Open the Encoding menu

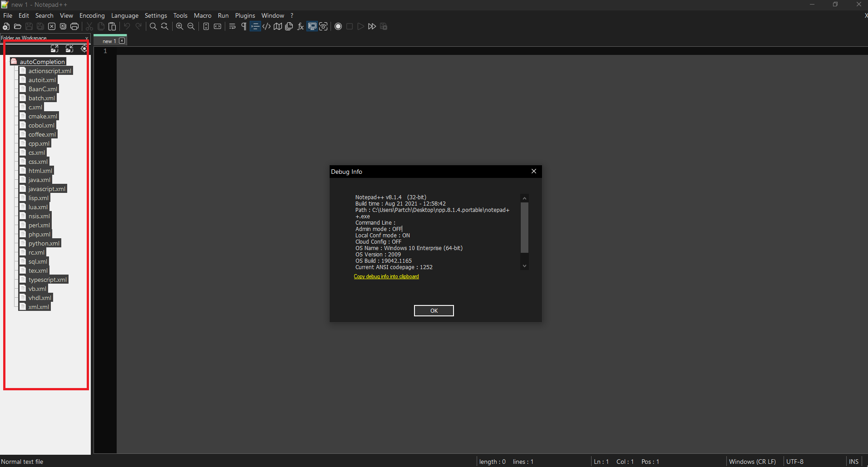[x=92, y=15]
